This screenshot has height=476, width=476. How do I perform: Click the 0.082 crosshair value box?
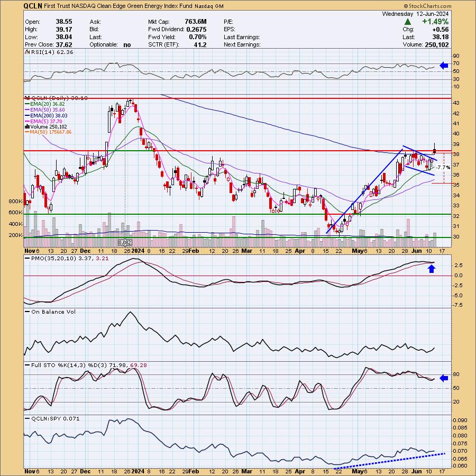click(x=125, y=243)
